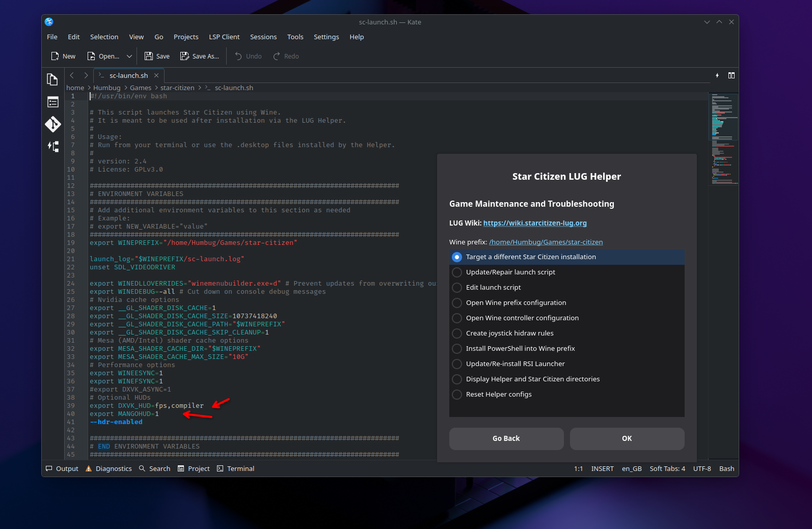Change the en_GB spellcheck language
The height and width of the screenshot is (529, 812).
[632, 468]
